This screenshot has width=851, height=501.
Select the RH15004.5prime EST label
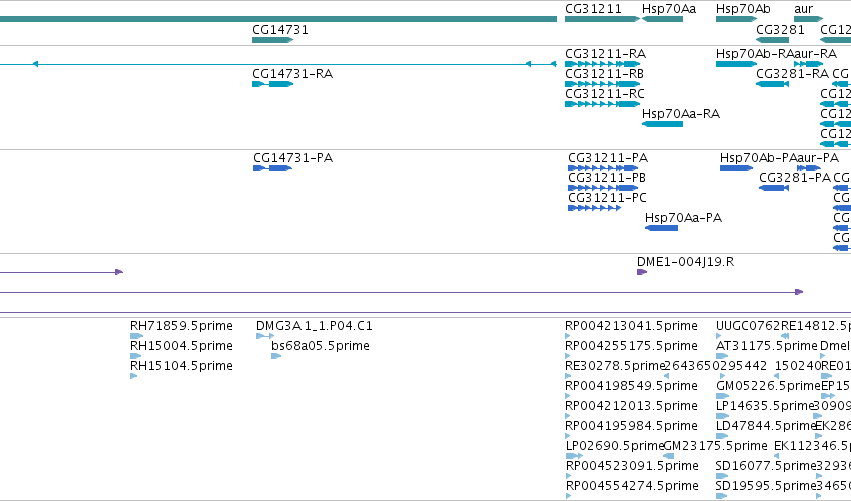[181, 346]
